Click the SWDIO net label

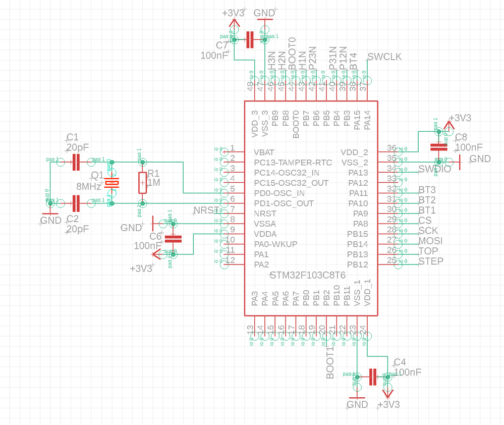point(436,170)
